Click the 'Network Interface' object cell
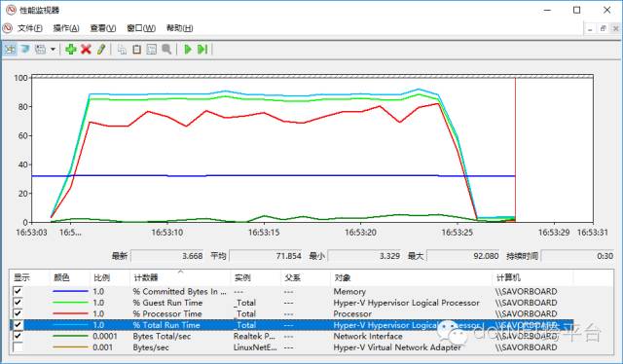The image size is (623, 364). [x=368, y=336]
